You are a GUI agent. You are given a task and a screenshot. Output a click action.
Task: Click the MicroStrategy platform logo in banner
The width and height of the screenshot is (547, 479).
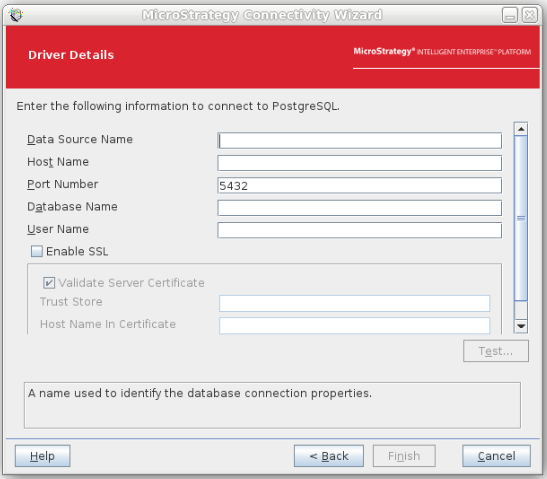tap(442, 52)
